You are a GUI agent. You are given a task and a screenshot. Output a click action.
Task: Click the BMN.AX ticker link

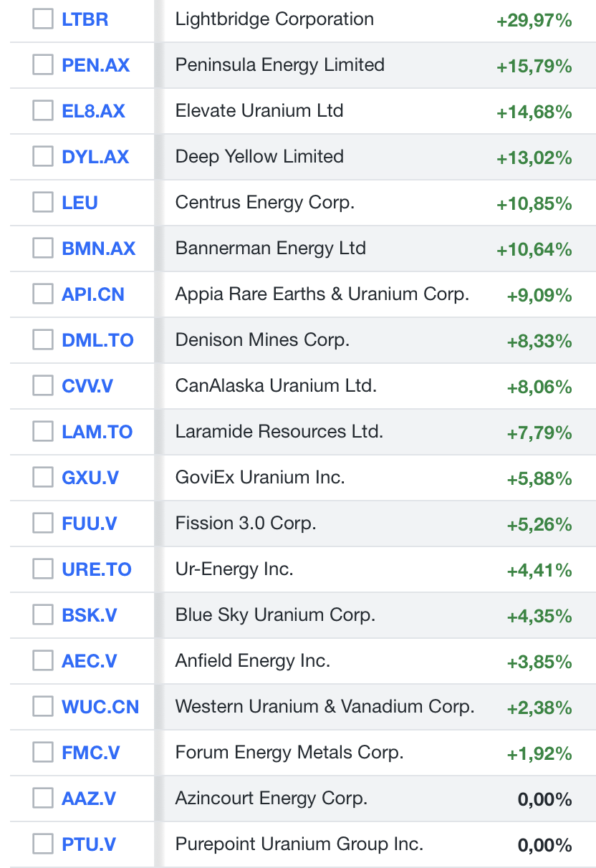click(x=98, y=249)
